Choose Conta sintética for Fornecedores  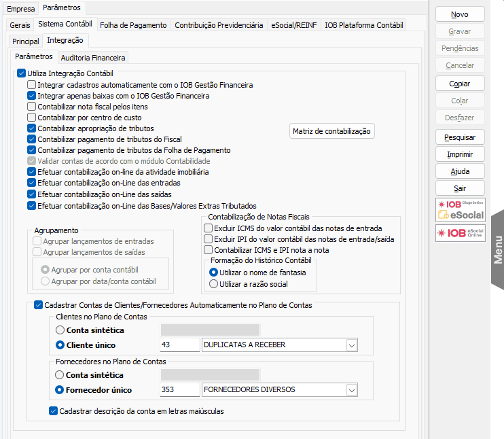point(60,375)
